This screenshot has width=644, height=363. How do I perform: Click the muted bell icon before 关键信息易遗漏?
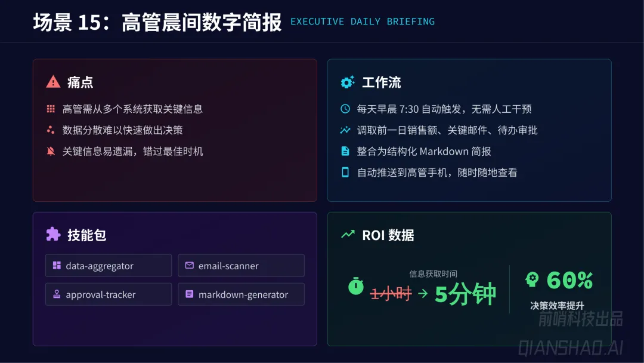[x=51, y=151]
